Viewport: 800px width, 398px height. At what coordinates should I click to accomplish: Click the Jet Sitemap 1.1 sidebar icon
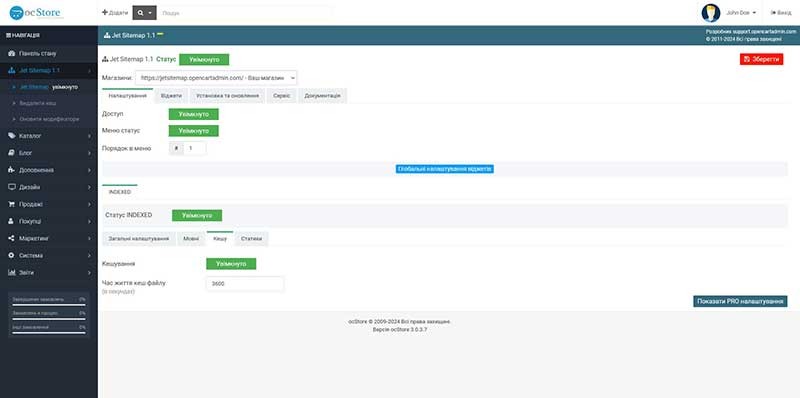[12, 70]
